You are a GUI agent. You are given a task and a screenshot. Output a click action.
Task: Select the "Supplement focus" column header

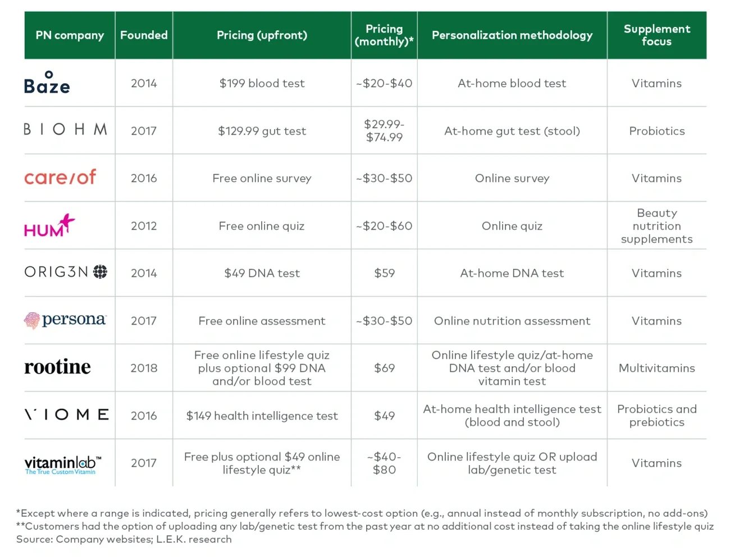[x=656, y=35]
